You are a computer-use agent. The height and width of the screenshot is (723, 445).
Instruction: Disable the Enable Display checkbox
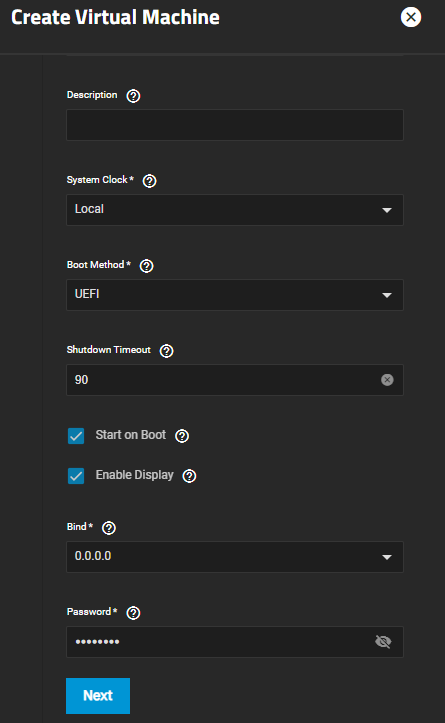point(76,476)
